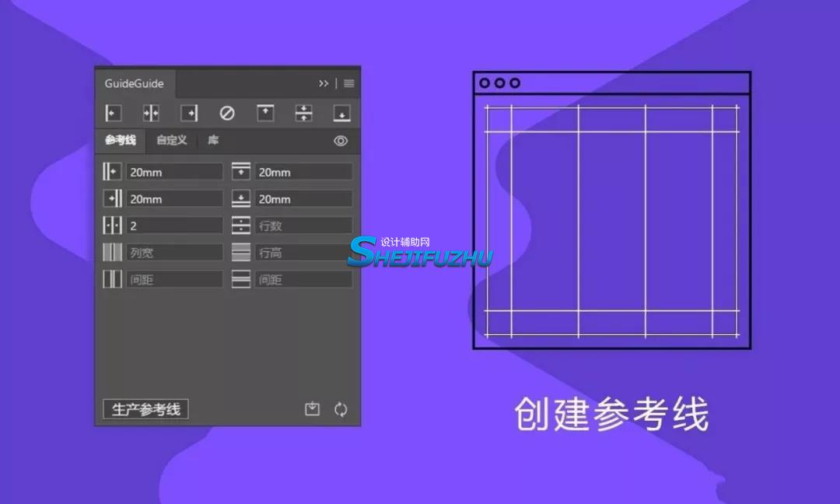The image size is (840, 504).
Task: Edit right margin field showing 20mm
Action: click(x=175, y=198)
